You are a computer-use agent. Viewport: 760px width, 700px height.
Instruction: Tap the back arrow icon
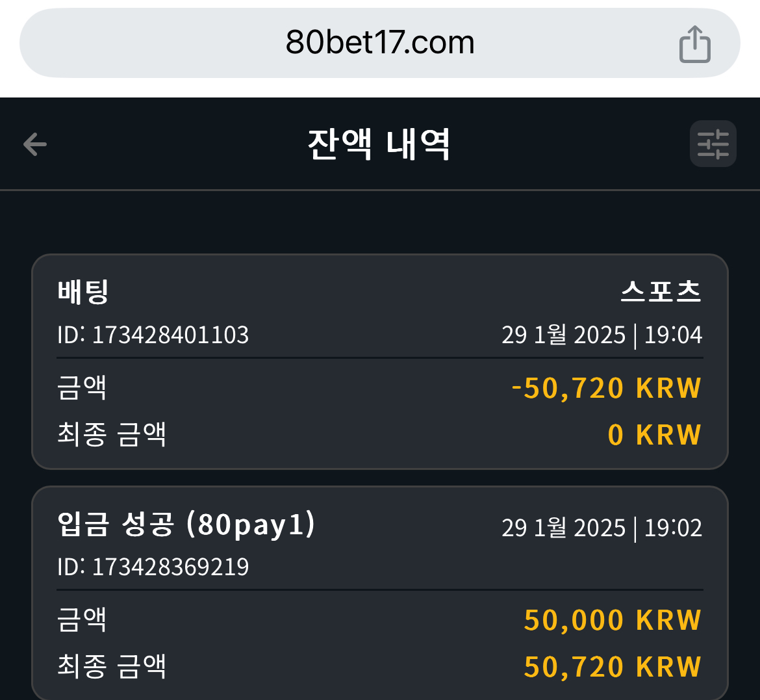tap(35, 144)
